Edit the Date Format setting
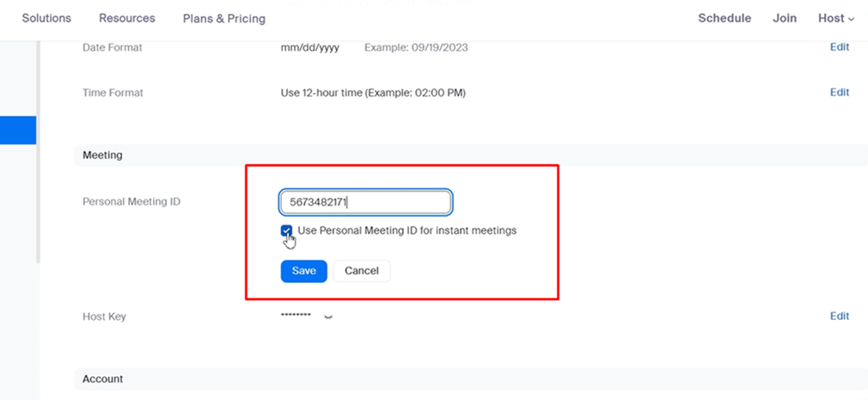 tap(839, 47)
